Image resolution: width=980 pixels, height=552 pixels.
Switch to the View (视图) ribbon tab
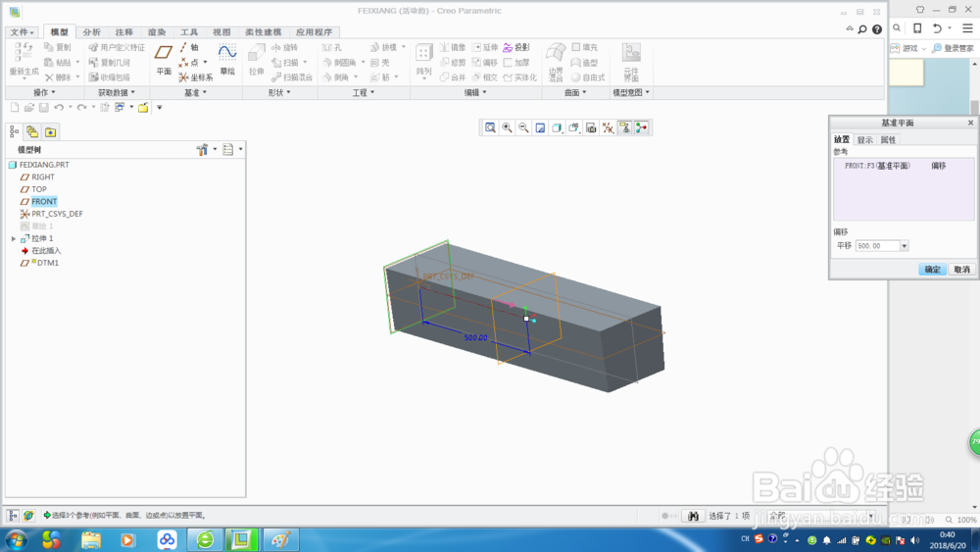(x=221, y=32)
